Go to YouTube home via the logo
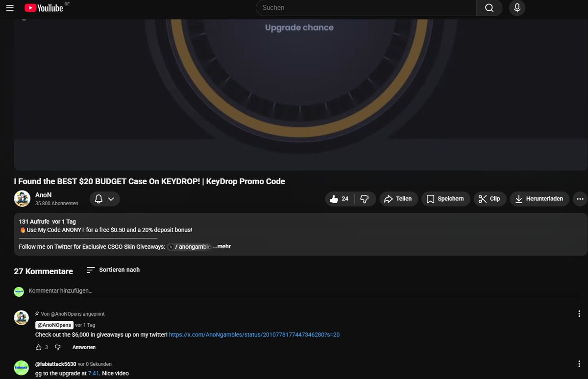Viewport: 588px width, 379px height. (44, 8)
